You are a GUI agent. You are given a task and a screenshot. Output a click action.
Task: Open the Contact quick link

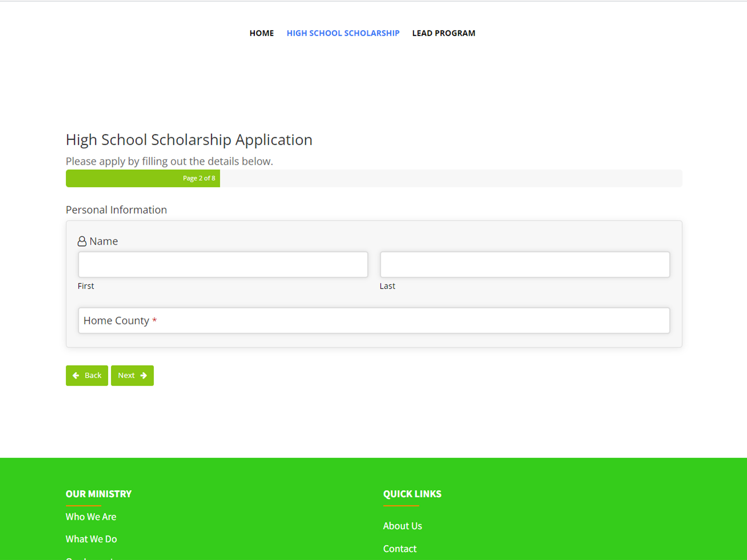(x=400, y=548)
